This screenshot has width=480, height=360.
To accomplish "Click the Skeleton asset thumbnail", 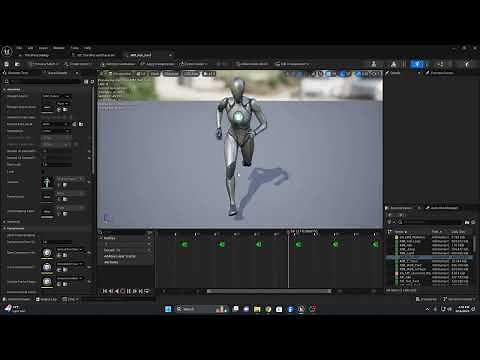I will (47, 182).
